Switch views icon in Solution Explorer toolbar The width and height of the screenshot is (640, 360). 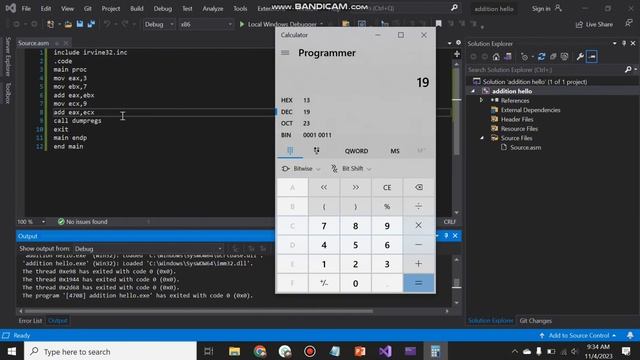point(508,57)
